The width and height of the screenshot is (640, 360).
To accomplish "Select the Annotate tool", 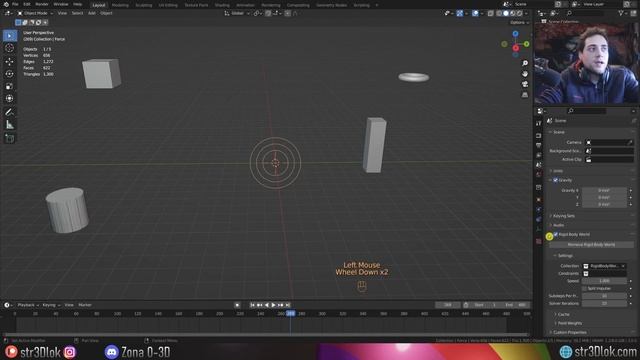I will pos(9,112).
